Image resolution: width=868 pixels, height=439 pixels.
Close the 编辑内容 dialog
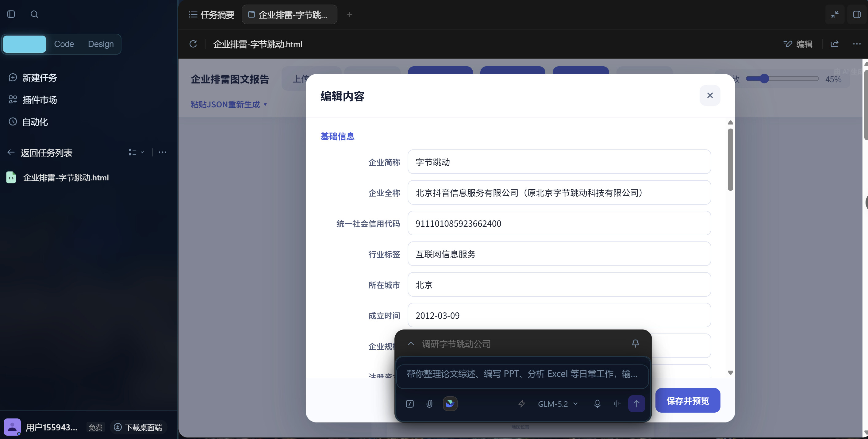point(710,95)
